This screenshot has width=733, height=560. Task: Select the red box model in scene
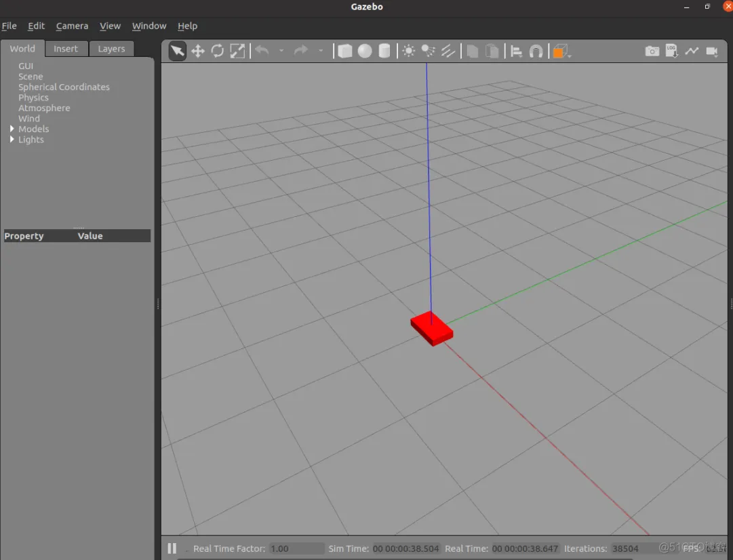[431, 328]
